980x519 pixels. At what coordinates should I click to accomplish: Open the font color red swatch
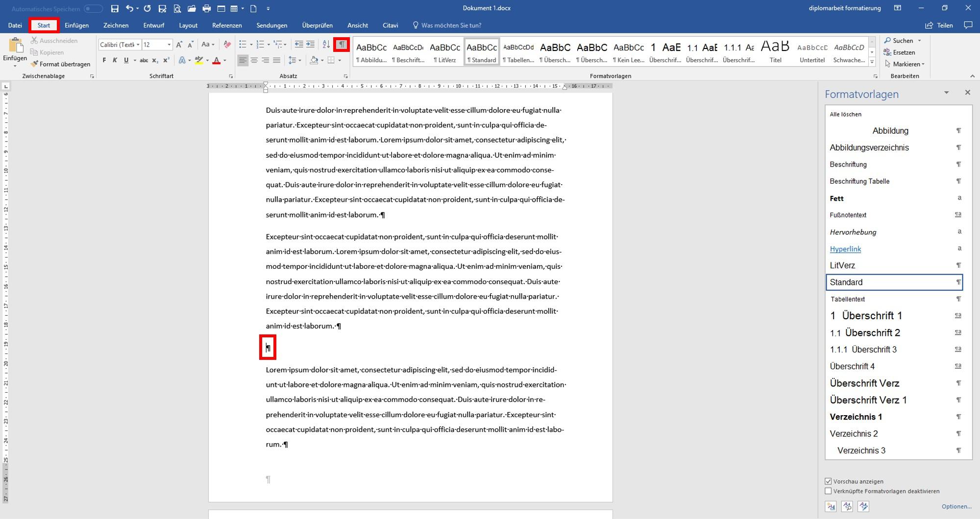tap(216, 60)
